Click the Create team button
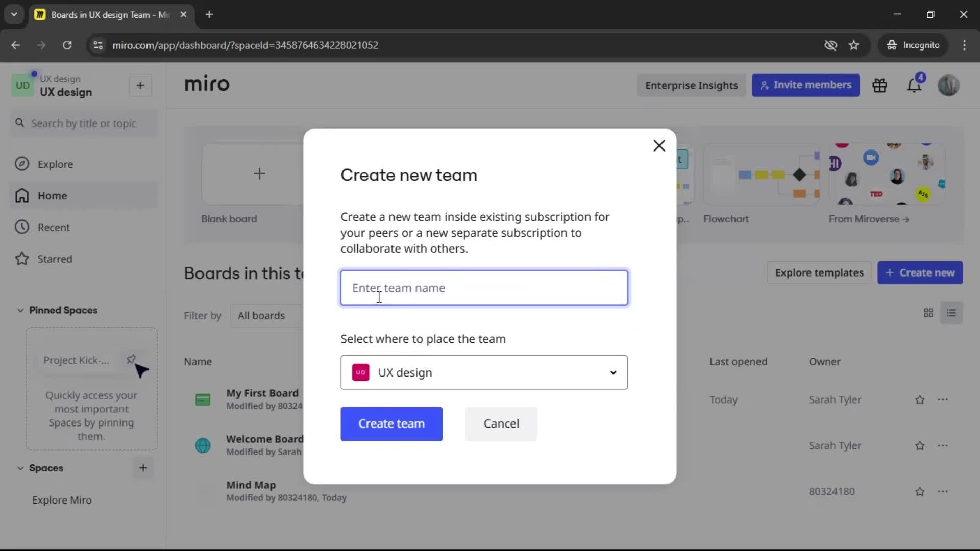Viewport: 980px width, 551px height. 391,423
